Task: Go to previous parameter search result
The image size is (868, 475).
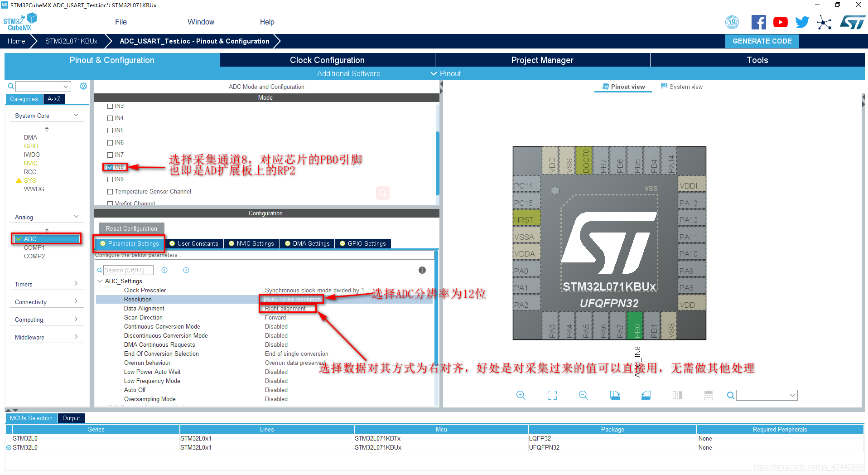Action: [164, 270]
